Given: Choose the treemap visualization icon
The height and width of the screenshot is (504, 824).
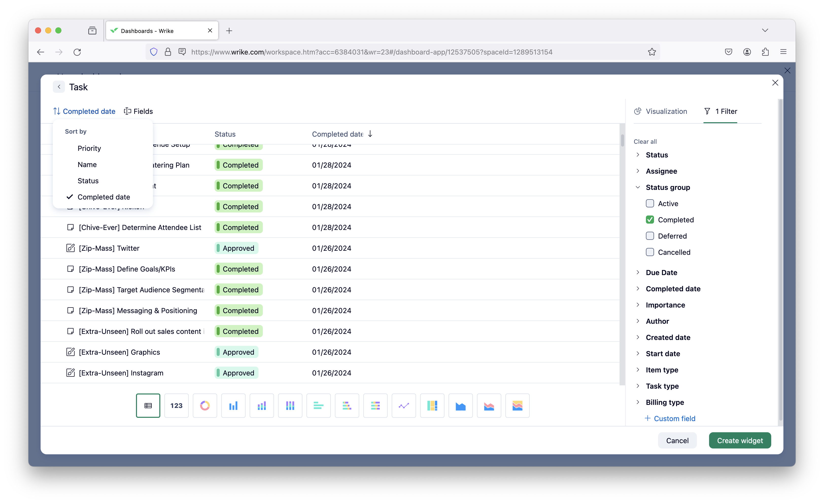Looking at the screenshot, I should (x=432, y=405).
